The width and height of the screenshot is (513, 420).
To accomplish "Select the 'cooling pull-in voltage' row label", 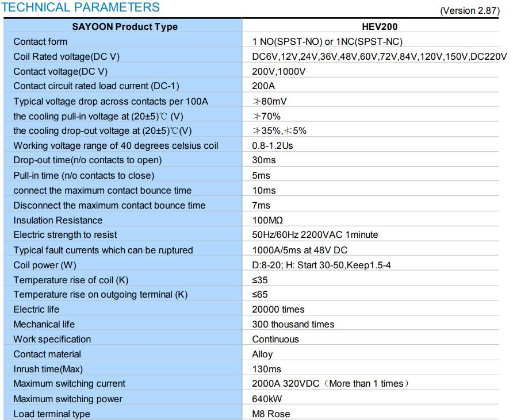I will tap(98, 117).
